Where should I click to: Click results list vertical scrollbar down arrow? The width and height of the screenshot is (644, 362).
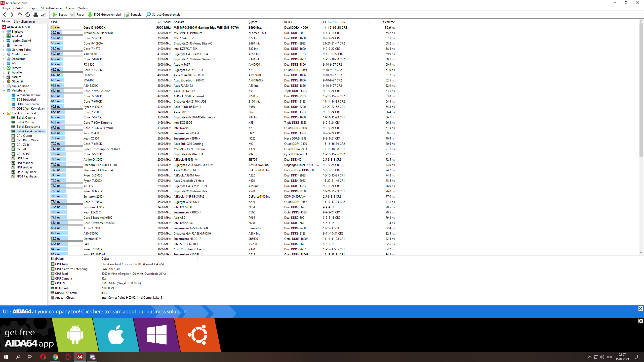(x=641, y=253)
